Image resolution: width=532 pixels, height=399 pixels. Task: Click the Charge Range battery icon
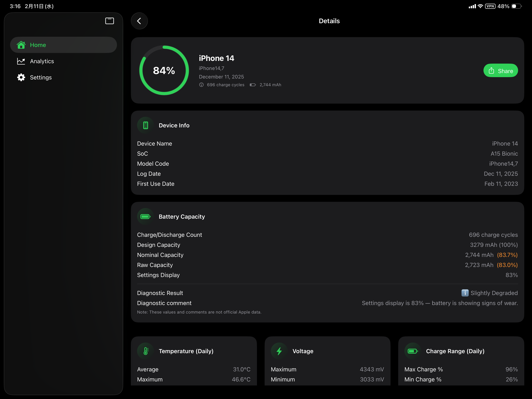(413, 351)
